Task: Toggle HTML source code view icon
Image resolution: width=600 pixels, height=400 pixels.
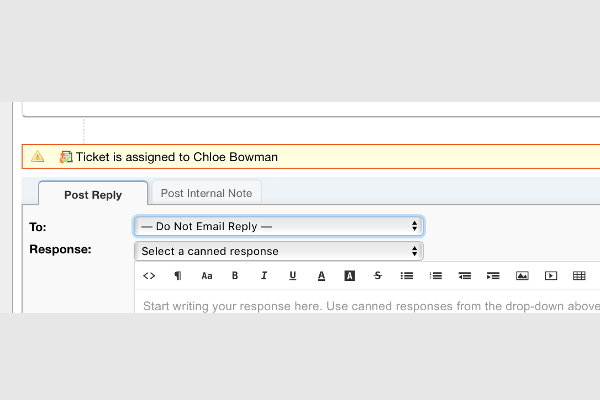Action: [x=149, y=276]
